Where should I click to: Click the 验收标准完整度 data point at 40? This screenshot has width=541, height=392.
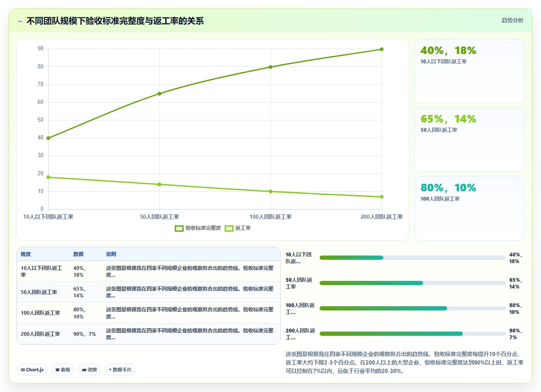(48, 138)
